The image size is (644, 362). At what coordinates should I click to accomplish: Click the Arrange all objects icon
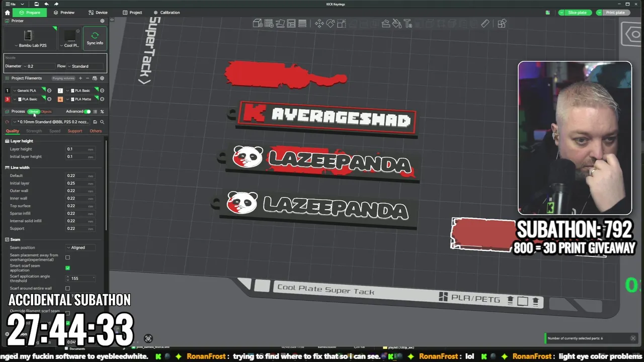click(291, 24)
